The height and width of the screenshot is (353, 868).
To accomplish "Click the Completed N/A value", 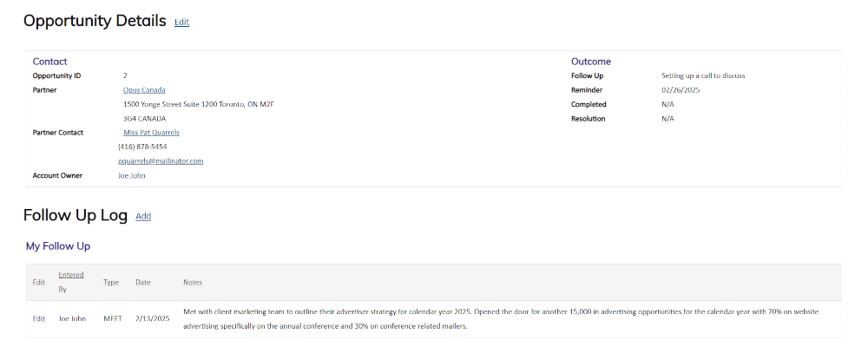I will click(x=667, y=104).
